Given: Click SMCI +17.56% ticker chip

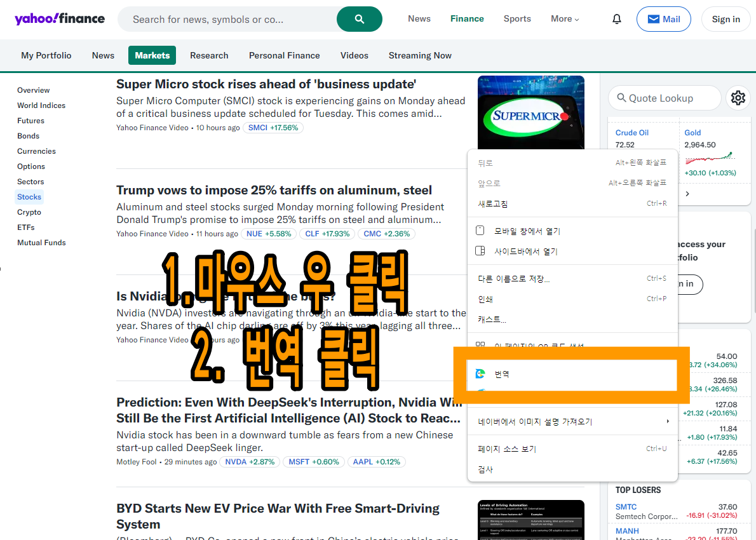Looking at the screenshot, I should [x=273, y=128].
